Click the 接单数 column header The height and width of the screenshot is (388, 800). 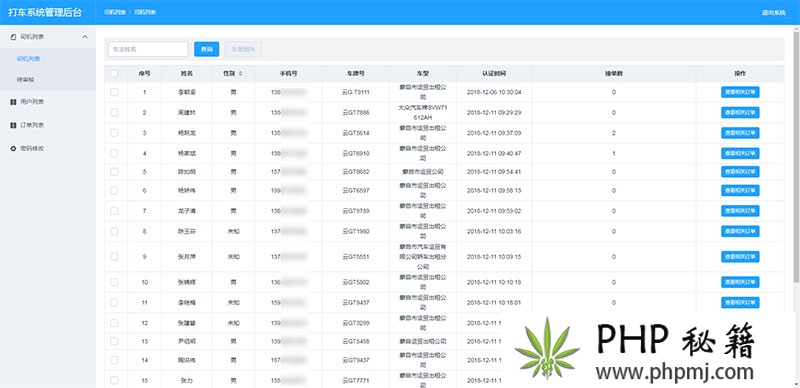[x=613, y=74]
